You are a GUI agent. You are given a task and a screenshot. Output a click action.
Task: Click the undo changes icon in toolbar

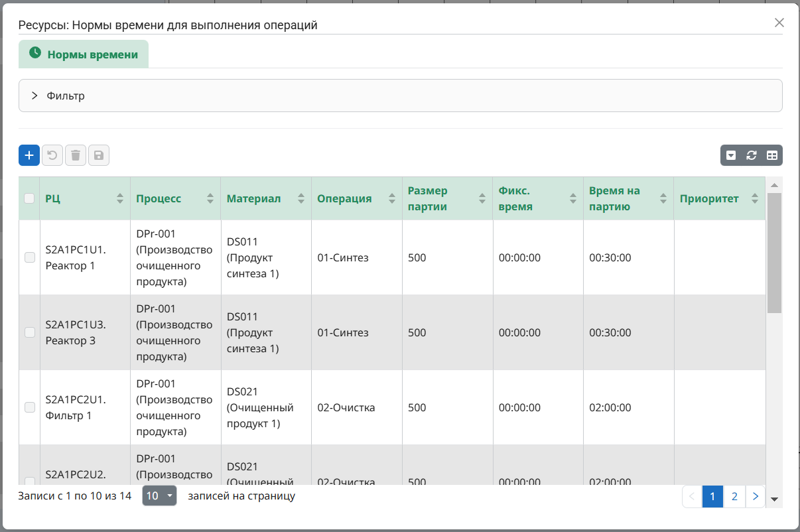pos(52,155)
